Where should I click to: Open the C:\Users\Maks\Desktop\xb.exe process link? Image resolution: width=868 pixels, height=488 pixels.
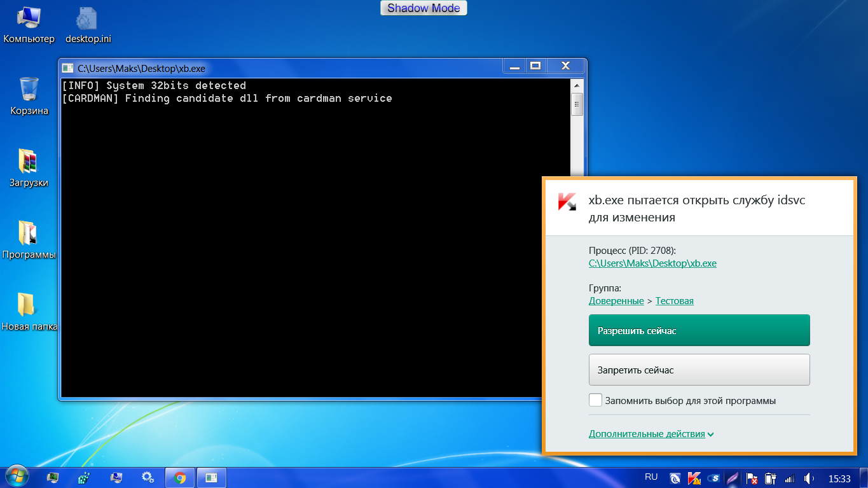pos(652,263)
